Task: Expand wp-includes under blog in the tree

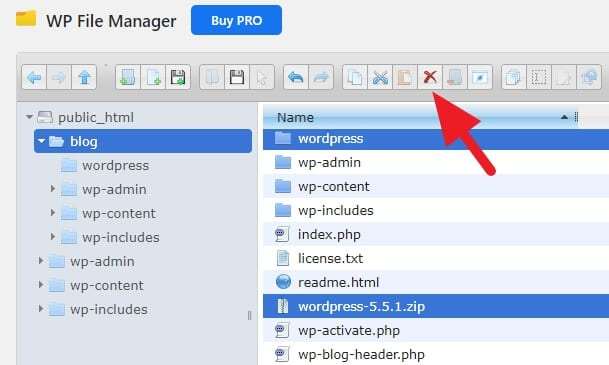Action: coord(53,237)
